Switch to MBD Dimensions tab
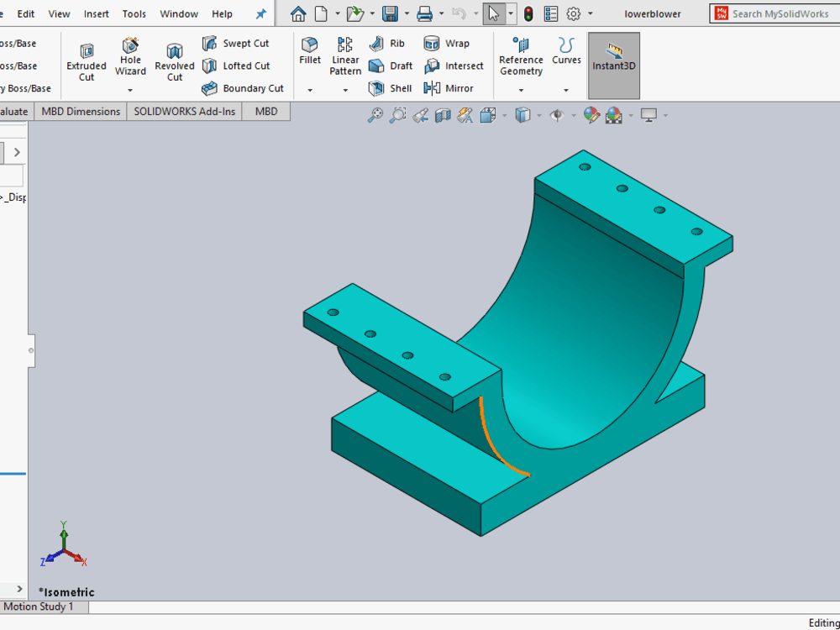Viewport: 840px width, 630px height. tap(81, 112)
